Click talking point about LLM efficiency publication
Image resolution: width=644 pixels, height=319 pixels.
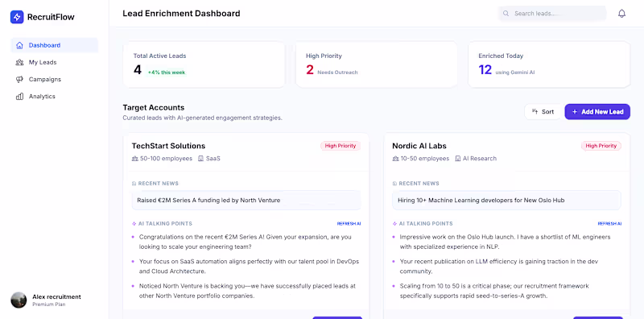[498, 267]
